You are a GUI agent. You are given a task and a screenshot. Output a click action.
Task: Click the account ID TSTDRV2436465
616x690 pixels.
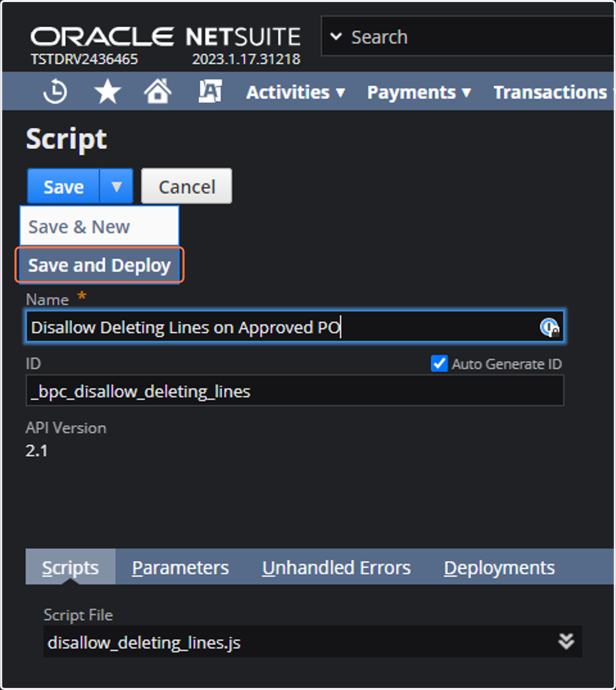(84, 59)
